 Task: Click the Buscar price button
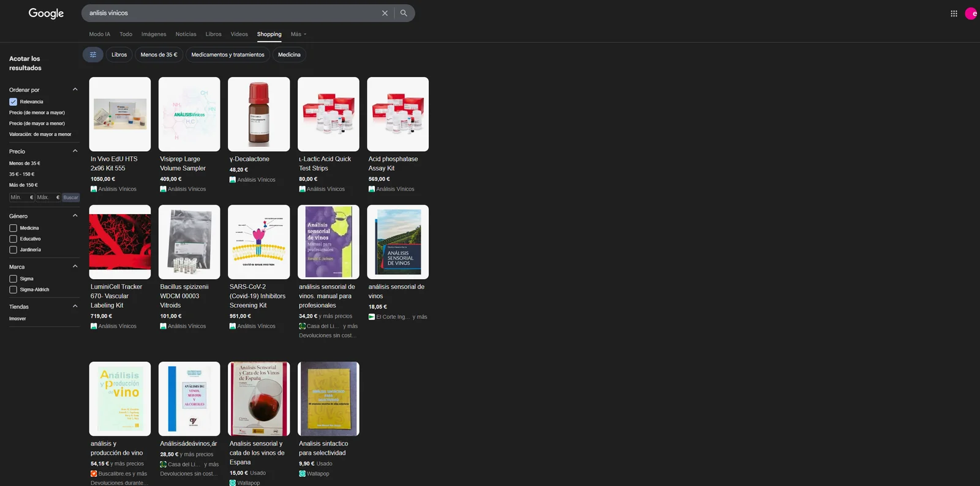click(x=71, y=197)
